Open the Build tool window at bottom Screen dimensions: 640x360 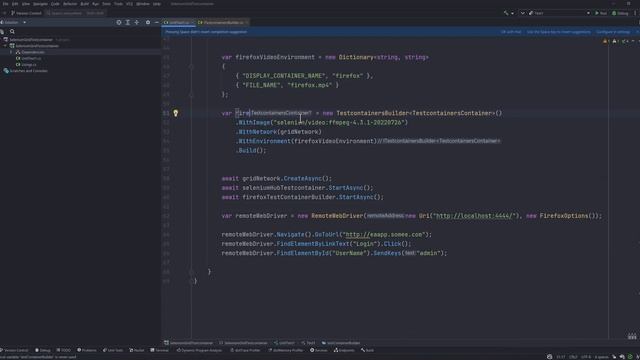tap(367, 350)
